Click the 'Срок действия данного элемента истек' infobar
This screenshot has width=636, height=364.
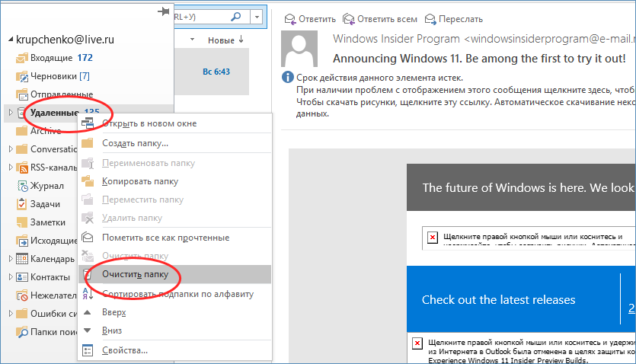(379, 78)
